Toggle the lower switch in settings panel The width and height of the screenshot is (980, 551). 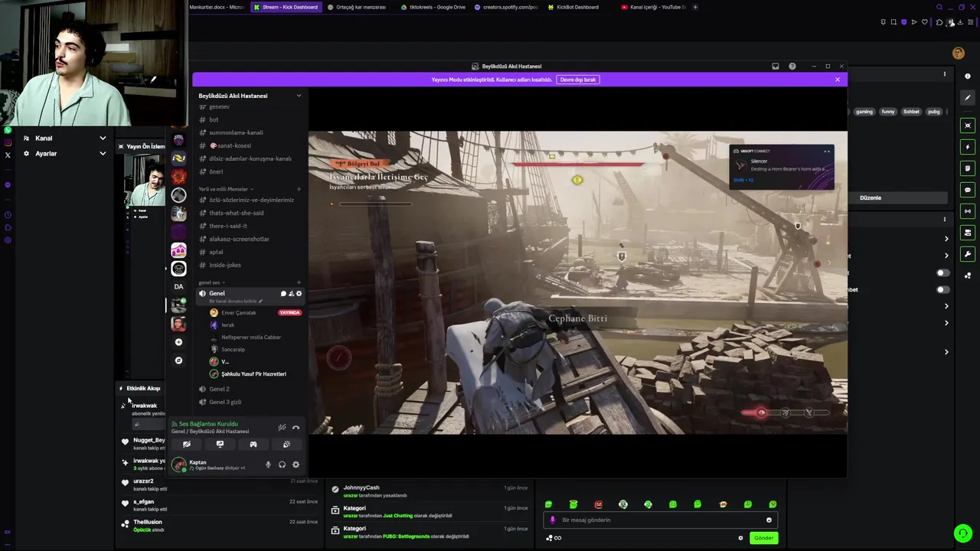point(943,290)
